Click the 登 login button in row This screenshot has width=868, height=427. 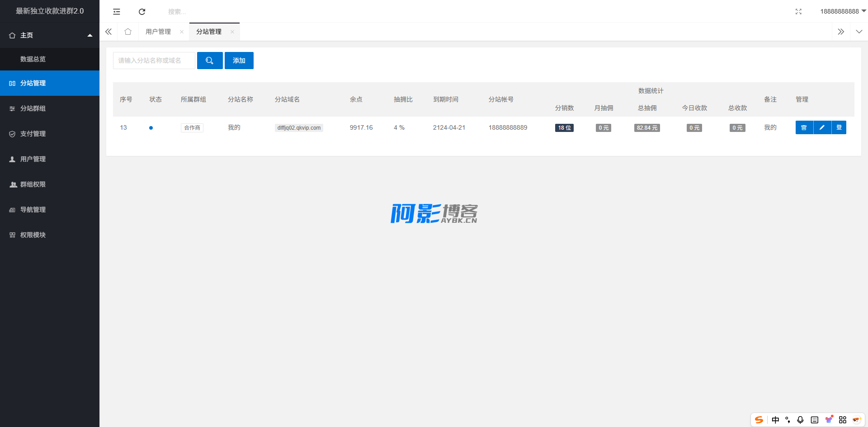point(839,128)
